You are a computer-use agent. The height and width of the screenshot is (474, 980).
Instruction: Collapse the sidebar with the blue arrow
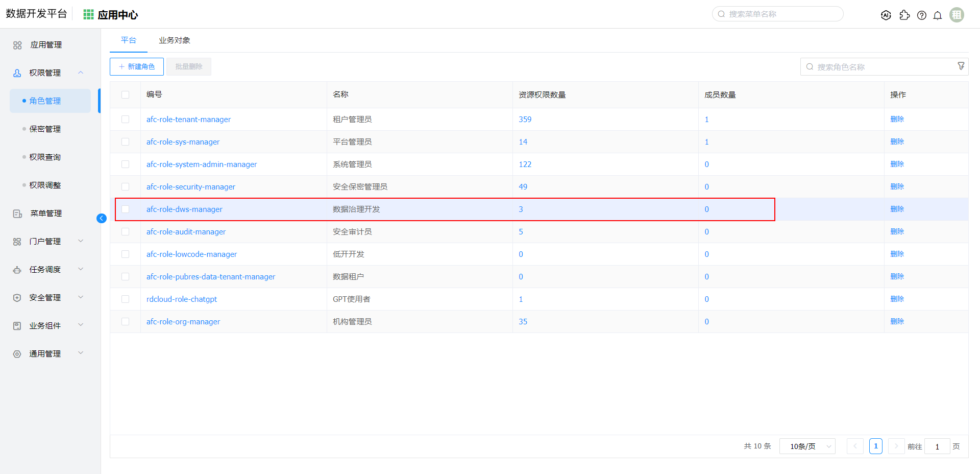click(102, 219)
